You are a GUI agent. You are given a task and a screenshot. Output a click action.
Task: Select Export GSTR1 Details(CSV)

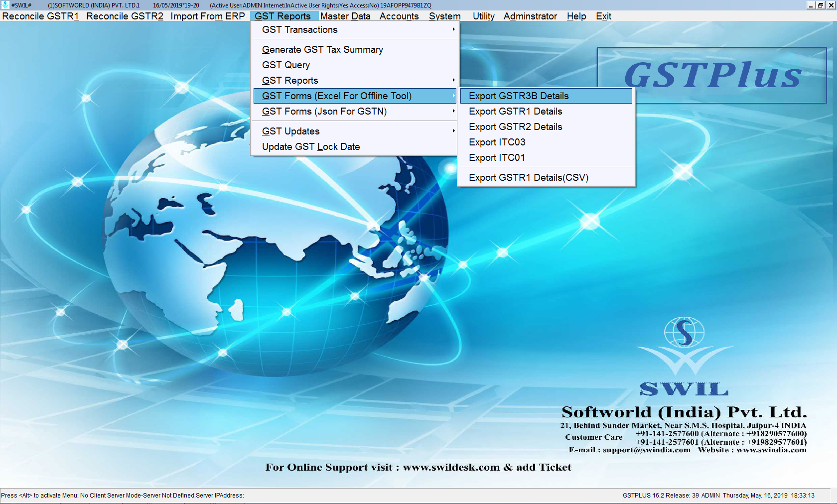(x=546, y=178)
